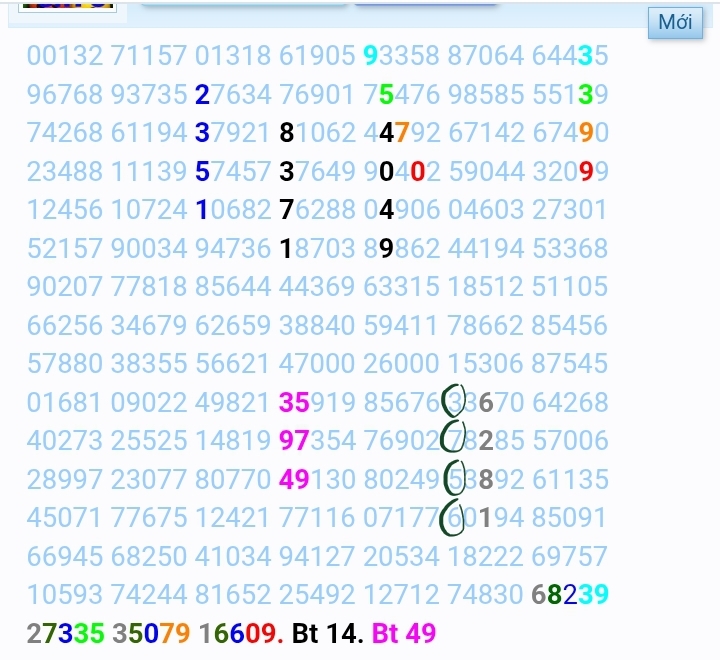Click the number 57006

click(570, 440)
